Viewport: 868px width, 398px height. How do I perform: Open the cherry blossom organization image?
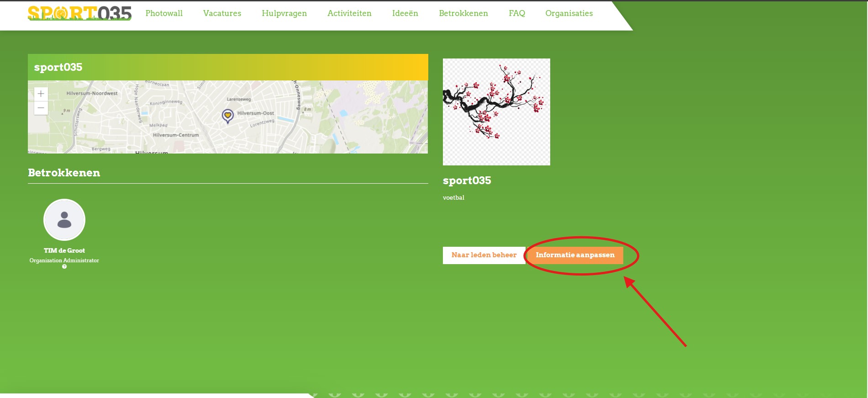pyautogui.click(x=496, y=112)
